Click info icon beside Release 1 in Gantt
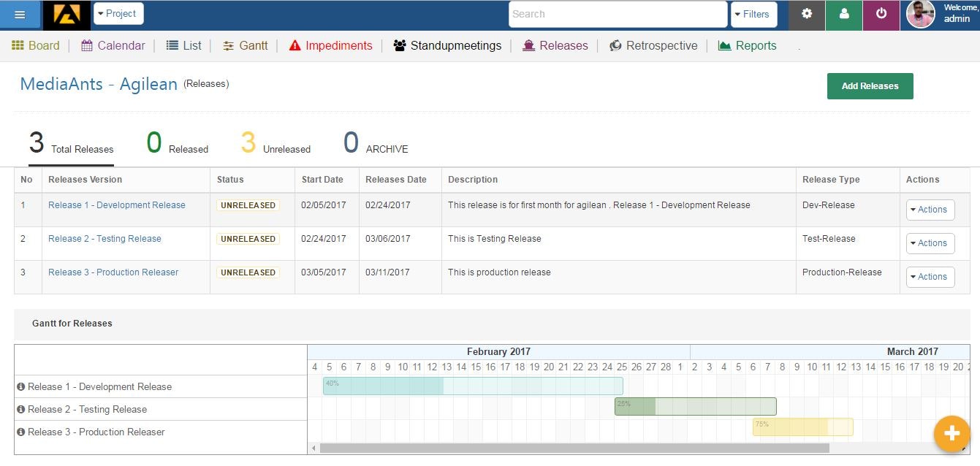Image resolution: width=980 pixels, height=466 pixels. click(x=21, y=386)
